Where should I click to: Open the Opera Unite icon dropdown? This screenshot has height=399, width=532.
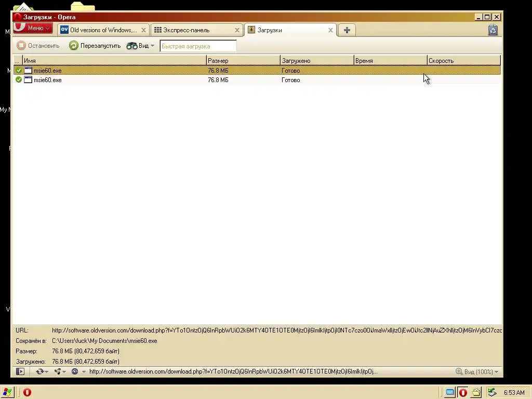60,371
